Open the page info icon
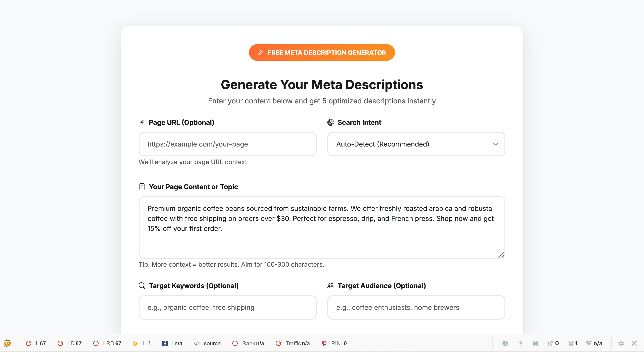This screenshot has width=644, height=352. 505,343
